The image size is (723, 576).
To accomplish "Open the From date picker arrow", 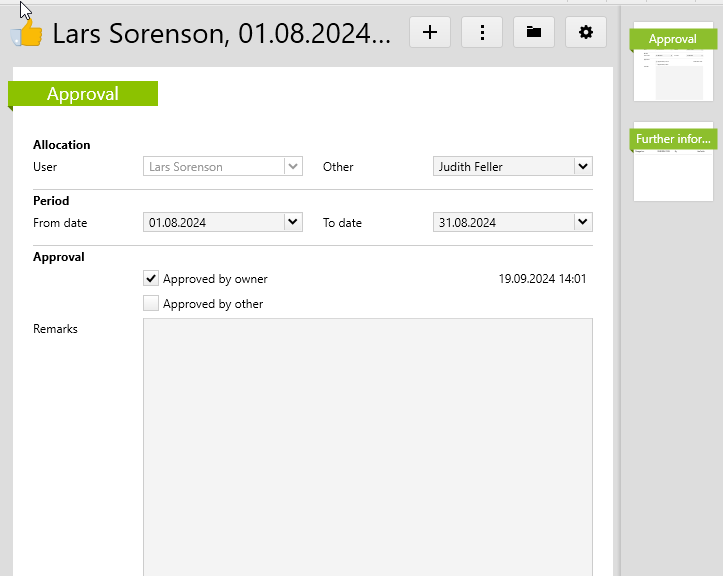I will (293, 222).
